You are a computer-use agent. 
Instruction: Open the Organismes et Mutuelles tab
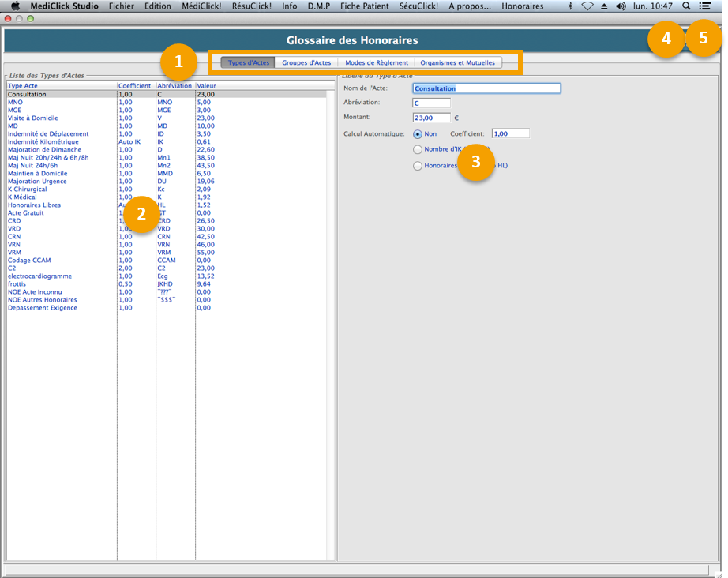[457, 62]
